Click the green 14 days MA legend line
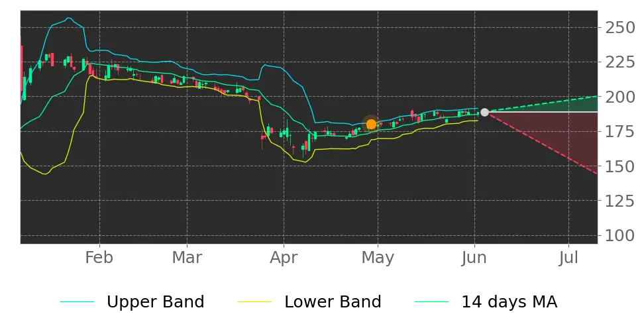Screen dimensions: 644x322 [x=432, y=302]
